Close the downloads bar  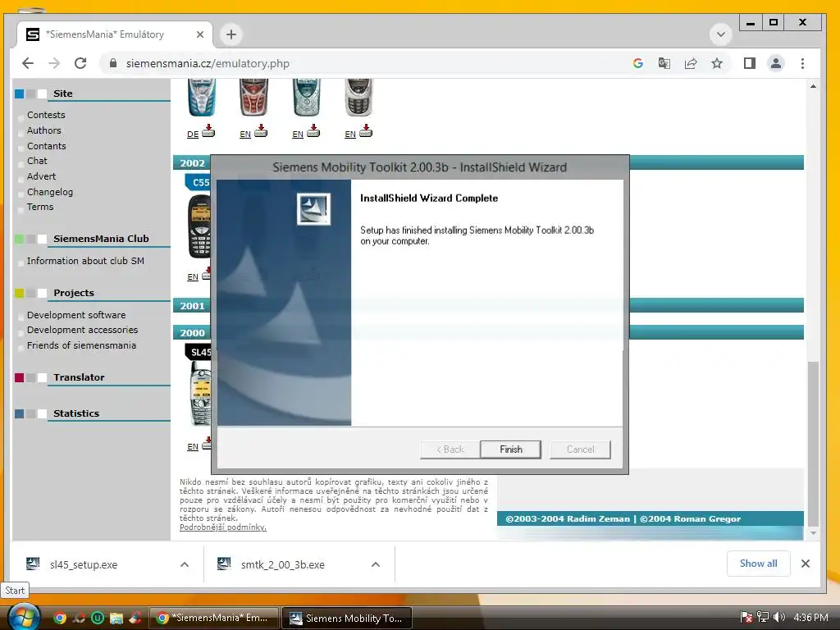(x=806, y=564)
